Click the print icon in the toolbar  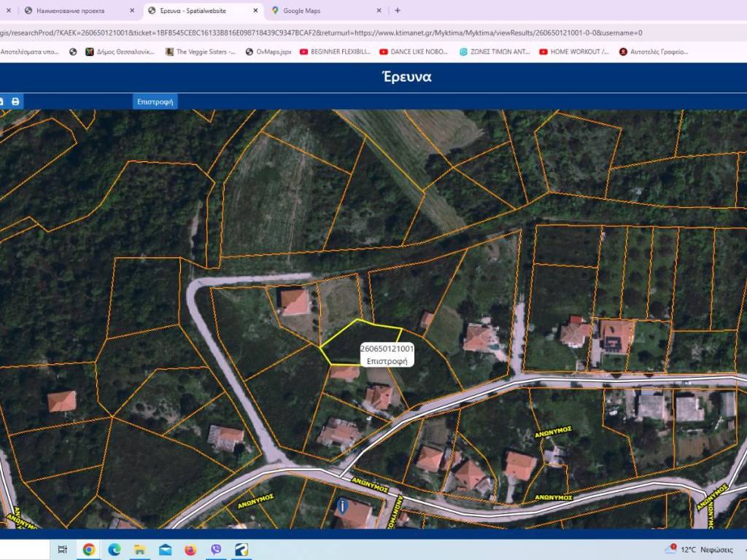[x=15, y=101]
